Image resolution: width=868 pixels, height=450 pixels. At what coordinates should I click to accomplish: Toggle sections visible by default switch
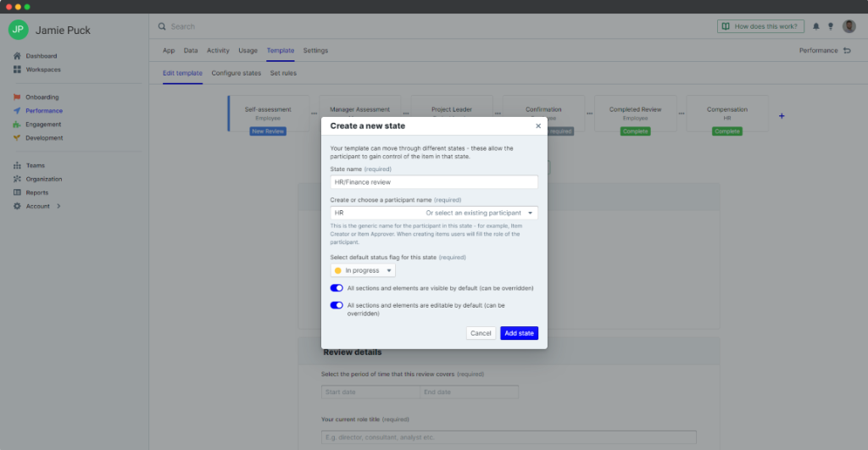pyautogui.click(x=337, y=288)
